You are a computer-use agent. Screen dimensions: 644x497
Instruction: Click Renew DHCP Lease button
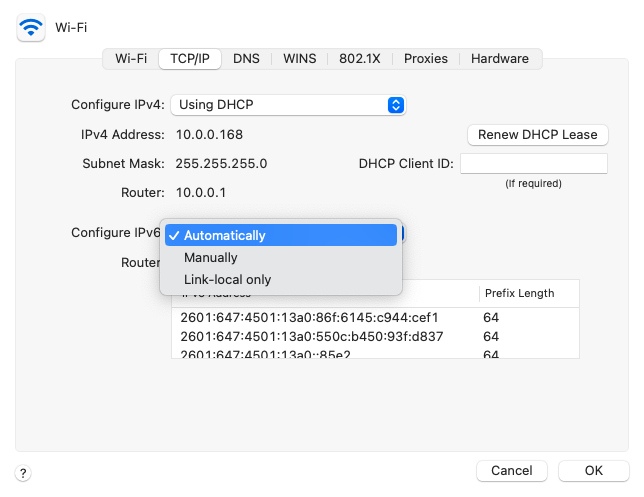point(537,134)
